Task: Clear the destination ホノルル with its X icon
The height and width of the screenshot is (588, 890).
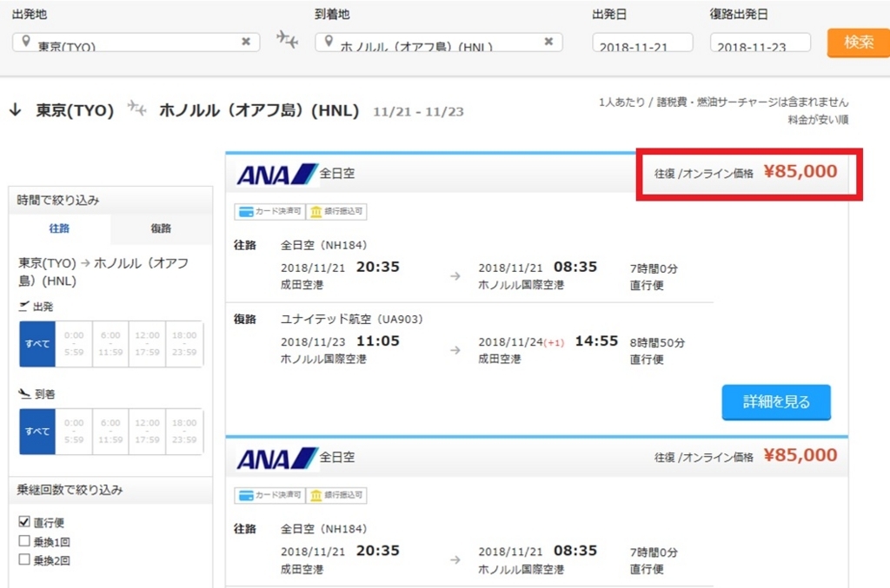Action: [548, 42]
